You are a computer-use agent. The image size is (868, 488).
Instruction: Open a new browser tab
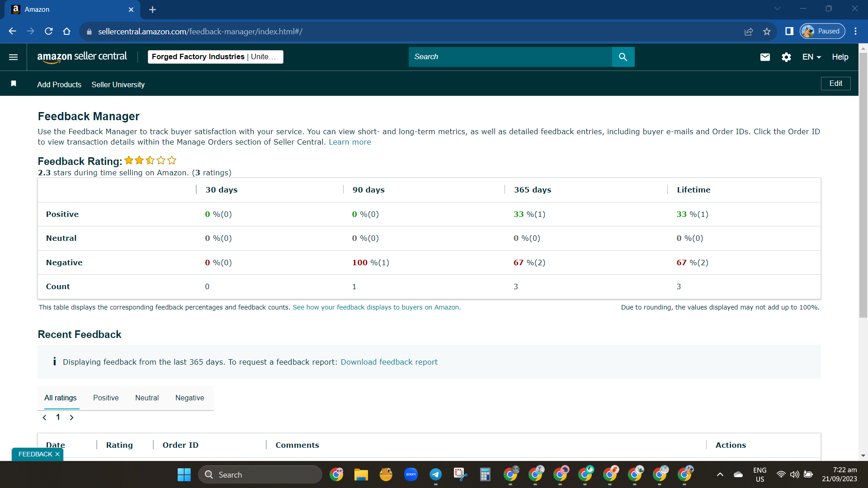(x=152, y=9)
